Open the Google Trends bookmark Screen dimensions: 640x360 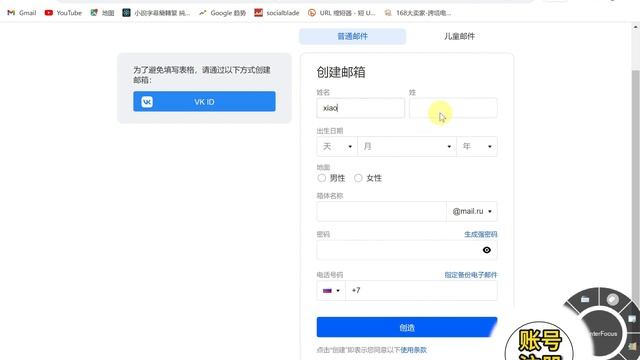coord(222,13)
